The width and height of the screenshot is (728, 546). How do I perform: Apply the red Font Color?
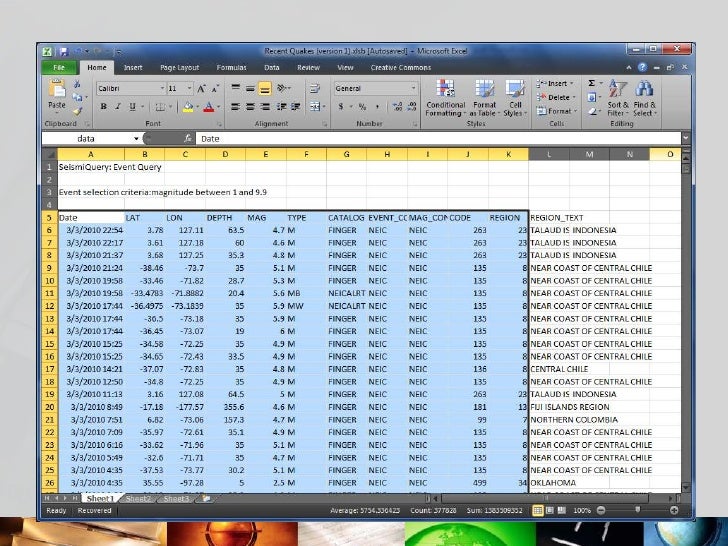[209, 107]
